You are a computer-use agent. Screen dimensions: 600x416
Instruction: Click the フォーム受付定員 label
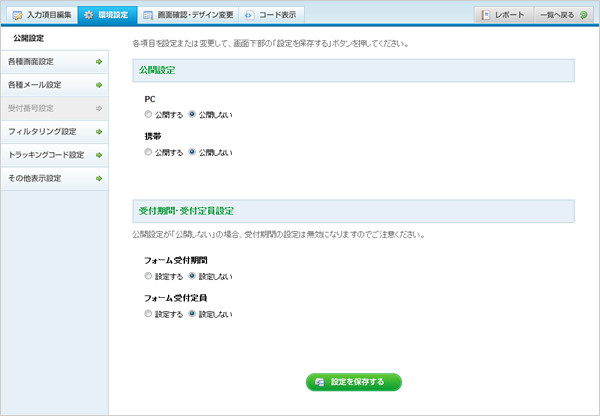click(176, 298)
